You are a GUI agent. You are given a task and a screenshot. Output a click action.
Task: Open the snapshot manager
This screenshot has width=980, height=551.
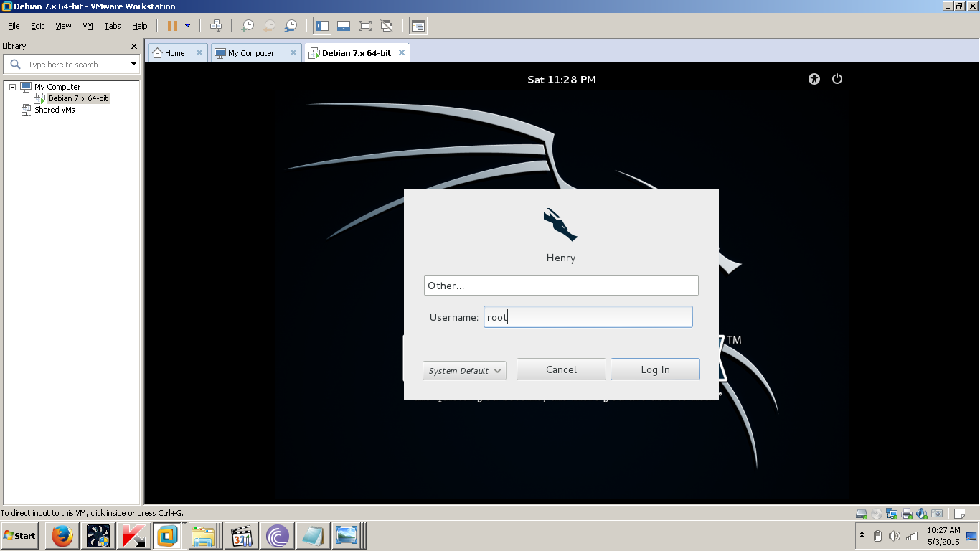click(x=291, y=26)
